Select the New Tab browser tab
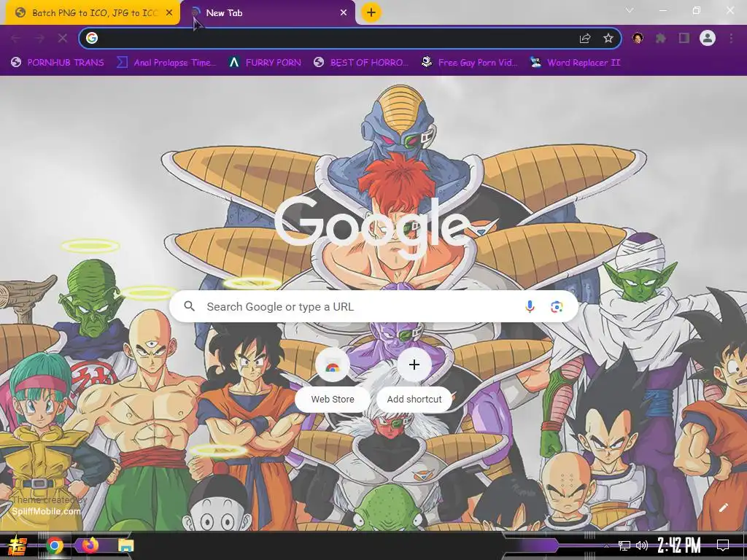Viewport: 747px width, 560px height. [269, 13]
